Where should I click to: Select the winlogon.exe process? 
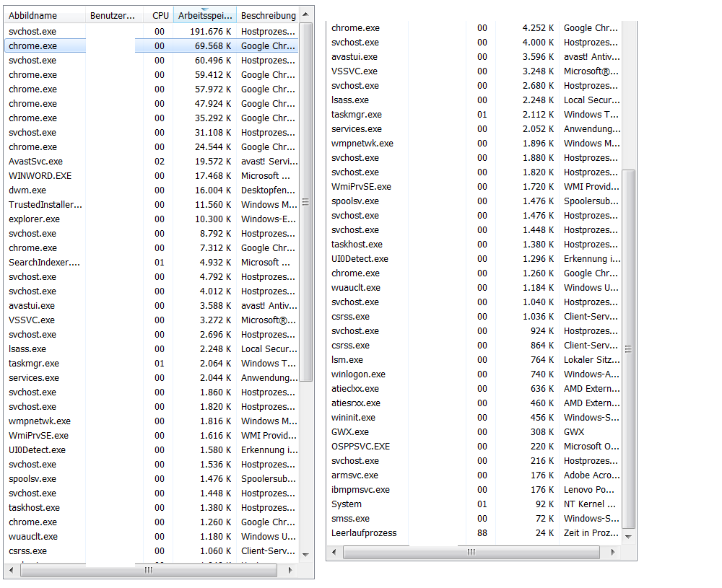coord(474,374)
